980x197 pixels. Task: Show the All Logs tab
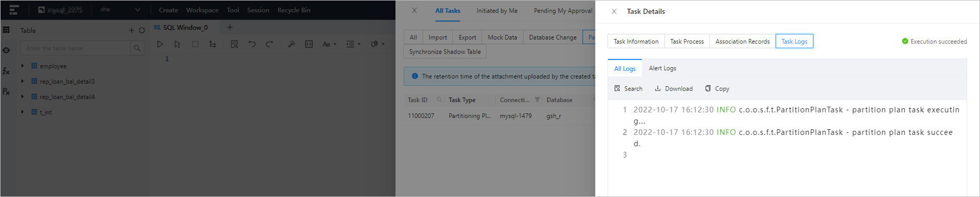[x=624, y=69]
